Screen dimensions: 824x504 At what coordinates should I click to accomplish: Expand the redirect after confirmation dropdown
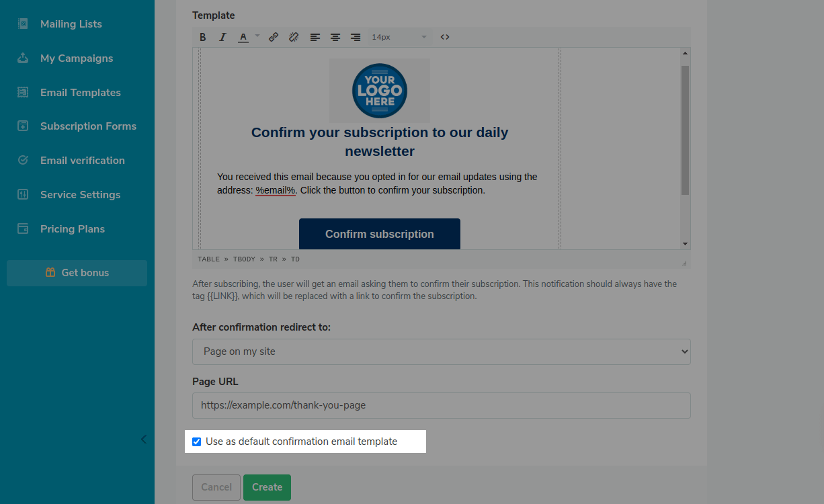tap(441, 351)
